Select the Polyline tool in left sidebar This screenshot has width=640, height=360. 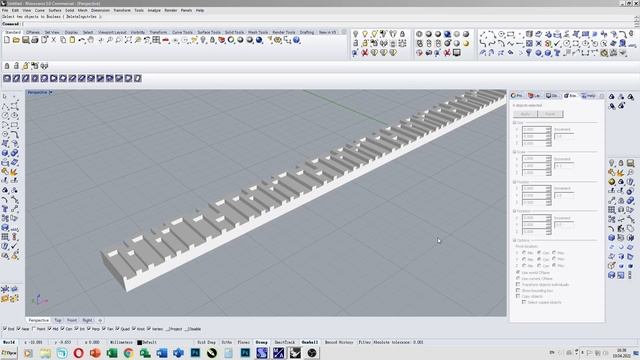click(5, 107)
